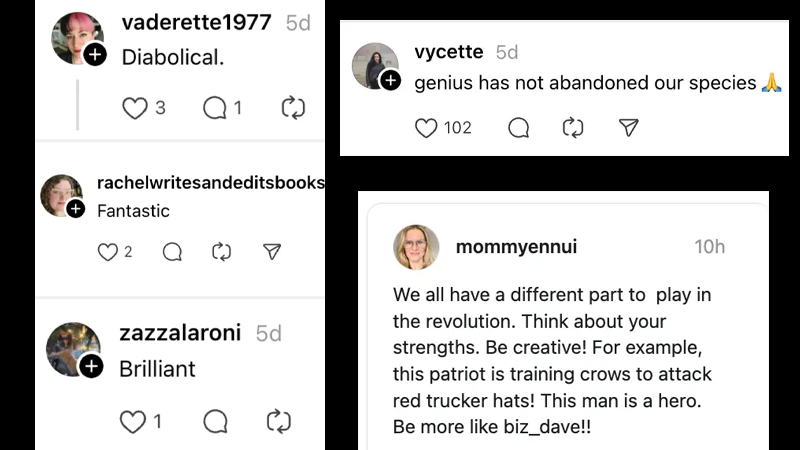
Task: Repost the "Fantastic" comment
Action: coord(222,252)
